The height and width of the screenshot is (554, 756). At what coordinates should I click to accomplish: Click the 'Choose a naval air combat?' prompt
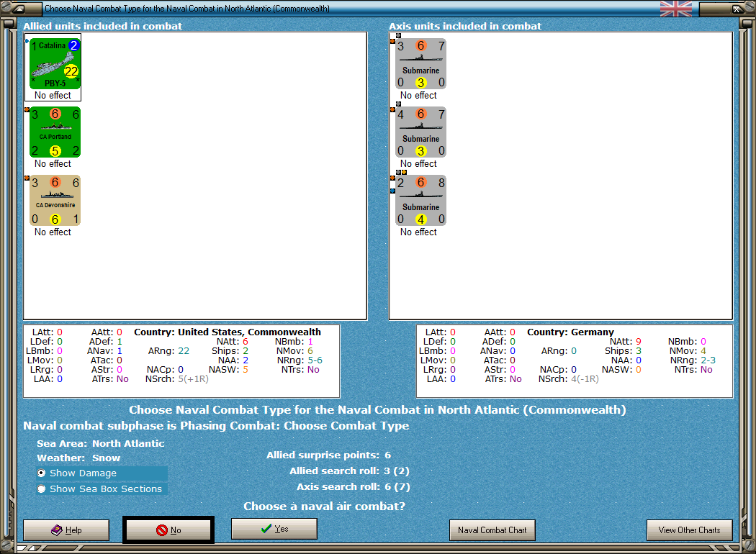[x=325, y=507]
